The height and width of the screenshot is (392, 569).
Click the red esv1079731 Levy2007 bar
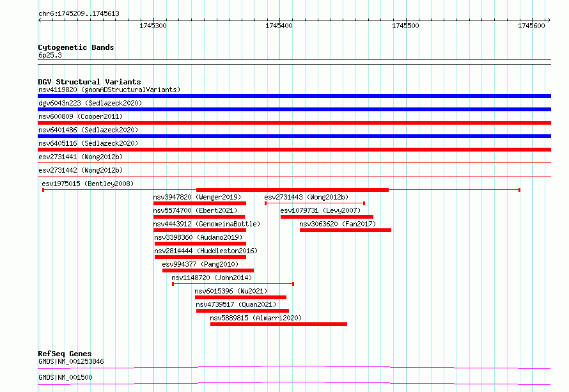(x=327, y=217)
